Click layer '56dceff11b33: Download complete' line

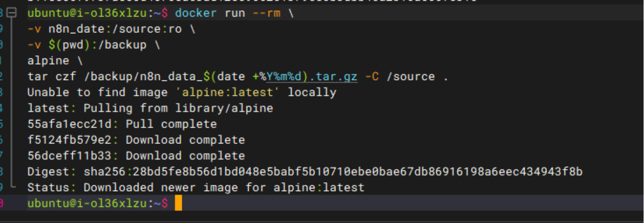tap(136, 156)
